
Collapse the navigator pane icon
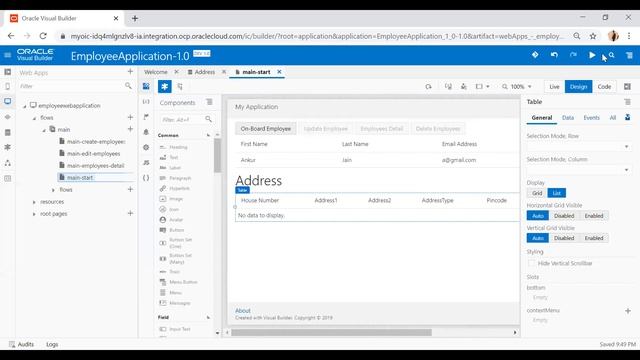7,72
